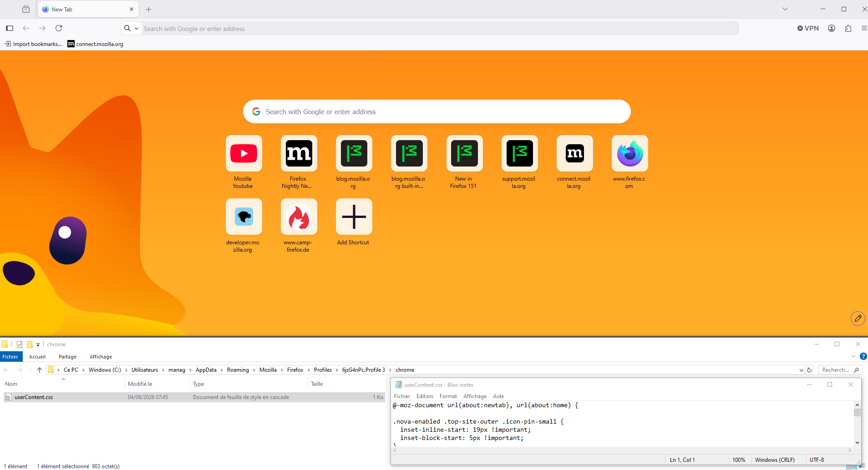Go forward in Firefox toolbar

42,28
